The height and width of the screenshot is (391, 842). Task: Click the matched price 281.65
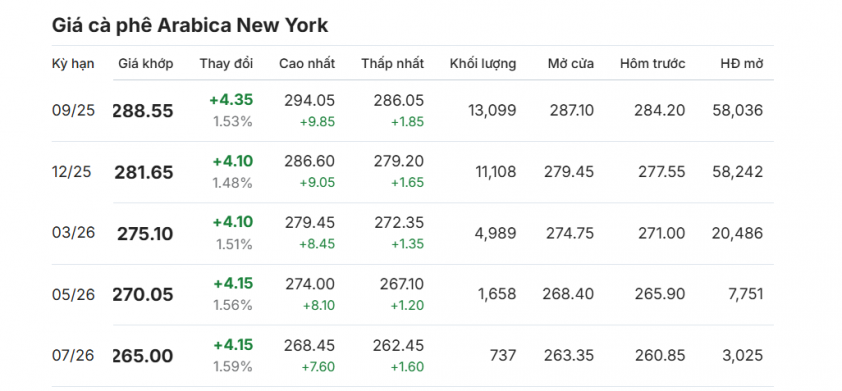click(x=144, y=172)
